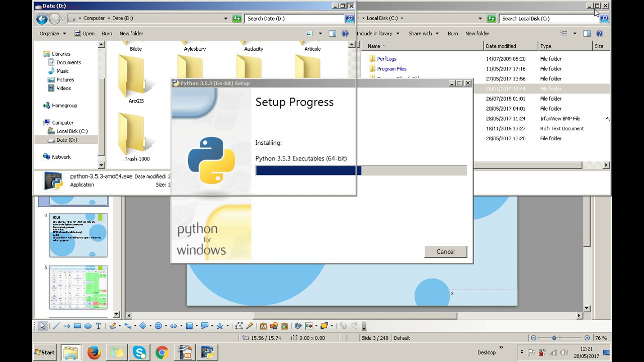
Task: Open the Include in library dropdown
Action: (377, 34)
